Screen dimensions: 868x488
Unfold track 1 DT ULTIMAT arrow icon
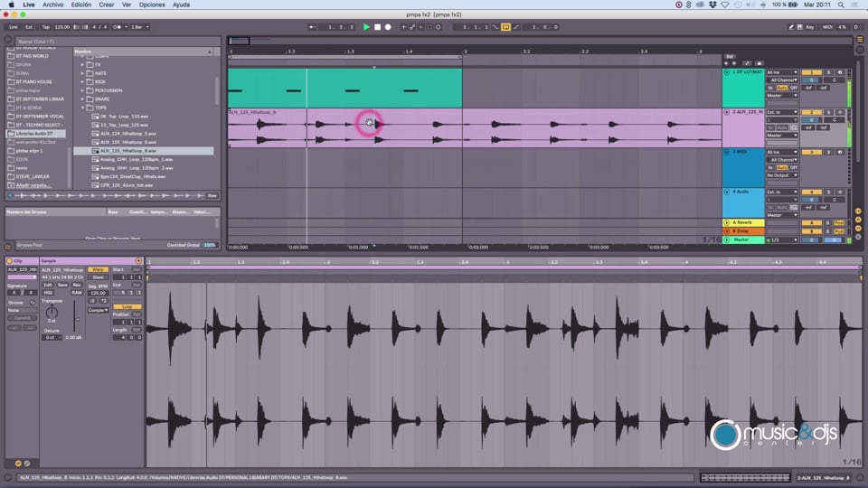click(726, 72)
